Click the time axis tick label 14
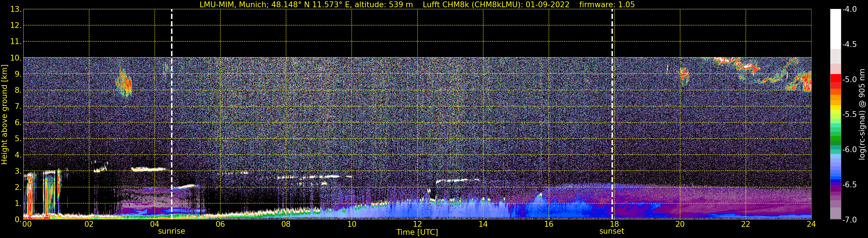This screenshot has width=868, height=238. [483, 224]
